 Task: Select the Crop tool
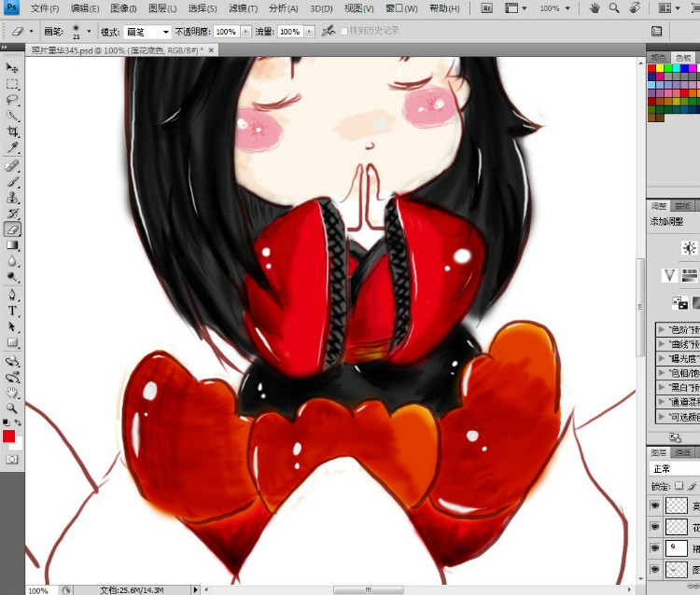point(12,131)
